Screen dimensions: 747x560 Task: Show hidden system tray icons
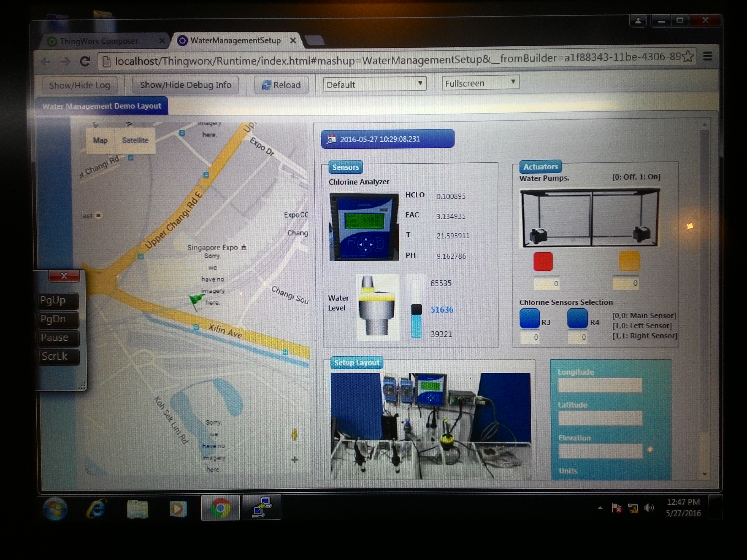click(600, 508)
